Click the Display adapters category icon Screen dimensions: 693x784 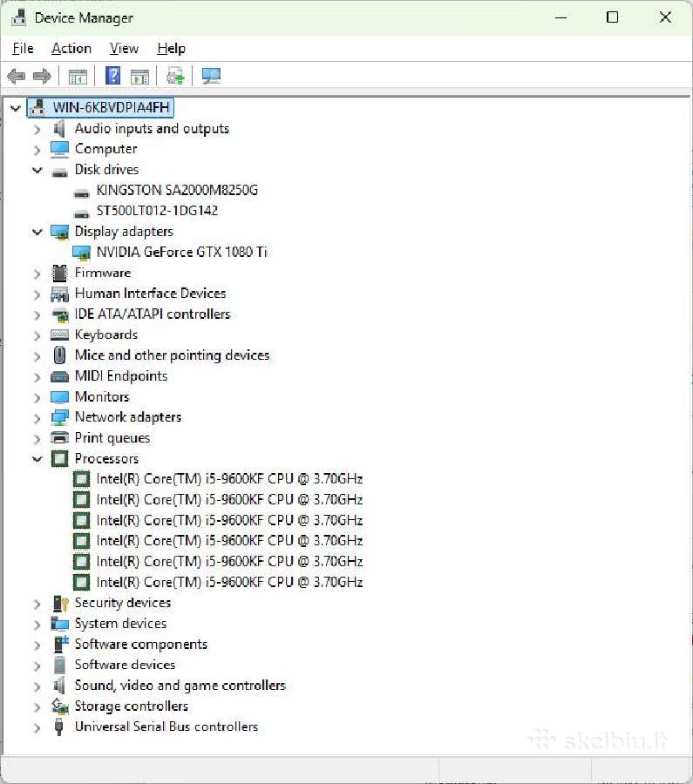[x=59, y=232]
